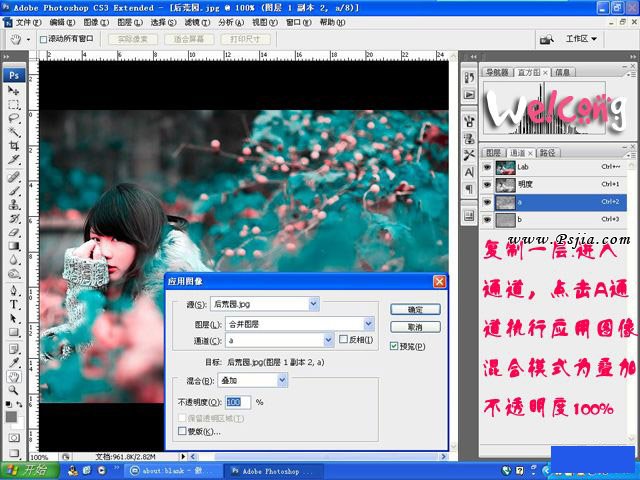This screenshot has height=480, width=640.
Task: Select the Lasso tool
Action: coord(13,118)
